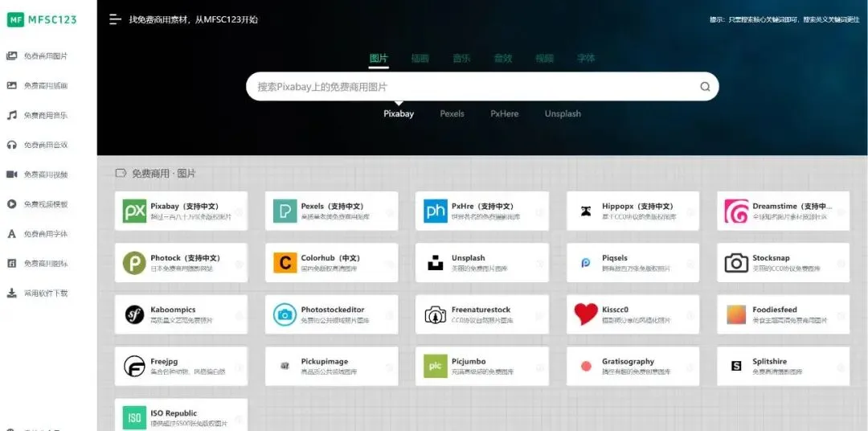
Task: Select Unsplash as search source
Action: 563,113
